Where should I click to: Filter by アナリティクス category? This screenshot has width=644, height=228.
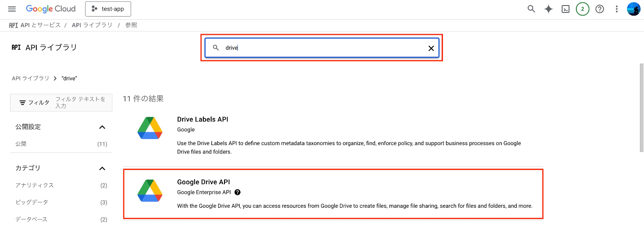click(34, 185)
